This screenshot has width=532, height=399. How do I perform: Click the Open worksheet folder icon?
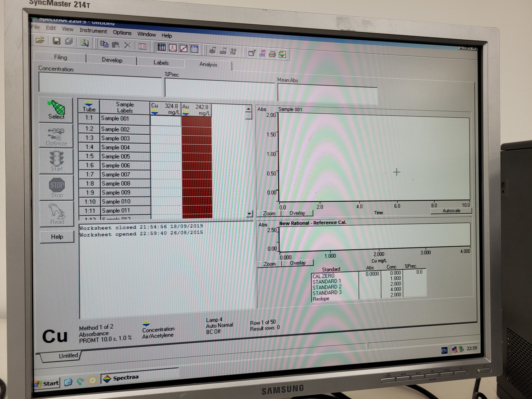coord(40,40)
